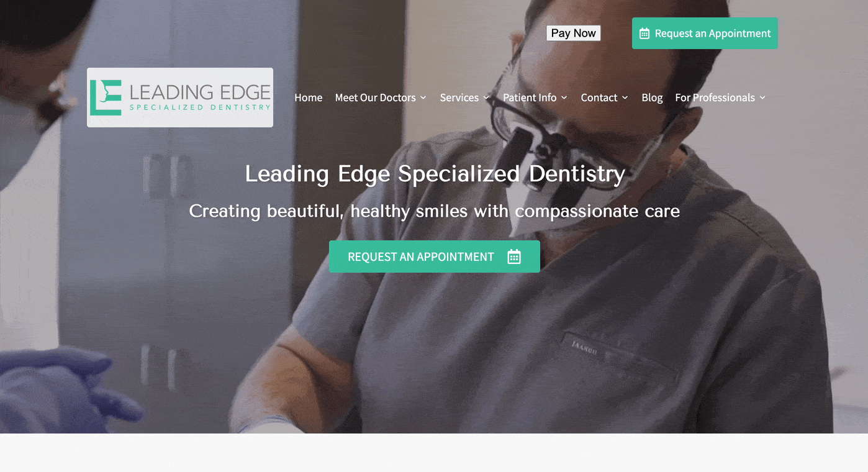Click top-right Request an Appointment button
The image size is (868, 472).
tap(705, 34)
